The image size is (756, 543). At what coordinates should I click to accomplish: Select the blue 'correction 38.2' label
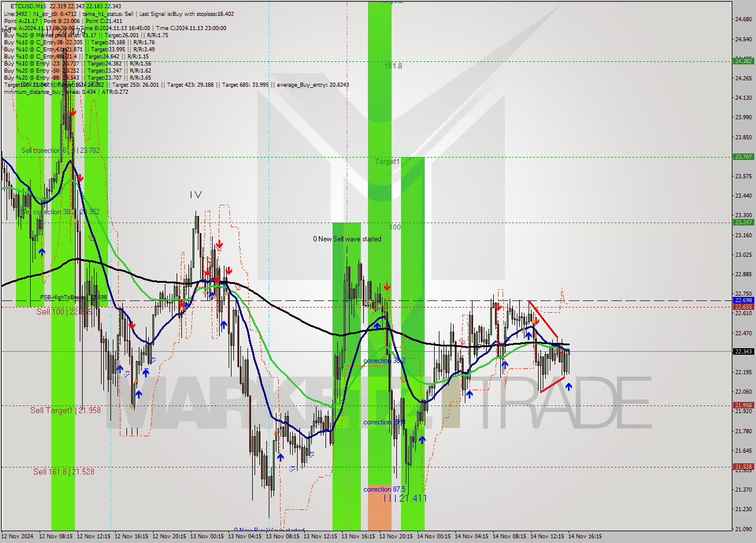(384, 361)
